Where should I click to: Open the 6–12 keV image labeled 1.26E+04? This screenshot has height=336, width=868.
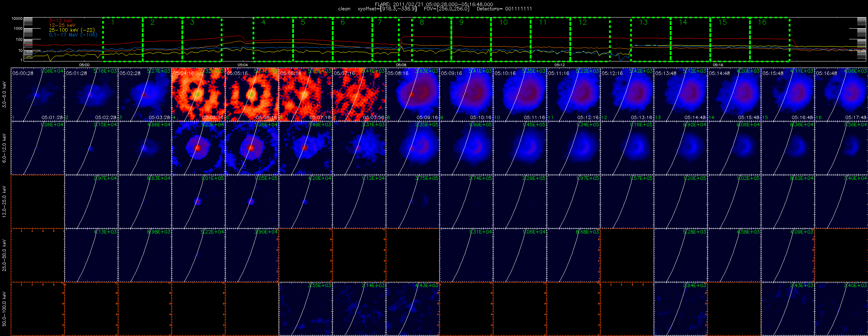click(x=252, y=148)
